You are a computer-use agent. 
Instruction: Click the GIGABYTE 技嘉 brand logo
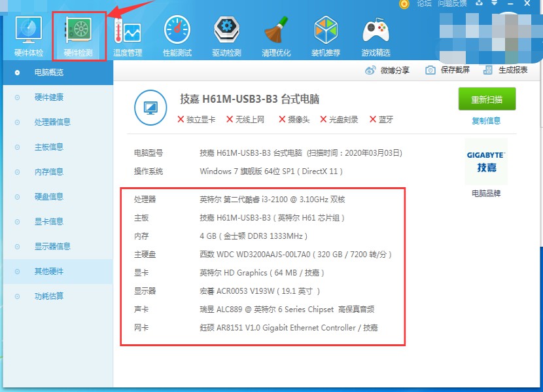click(x=486, y=162)
